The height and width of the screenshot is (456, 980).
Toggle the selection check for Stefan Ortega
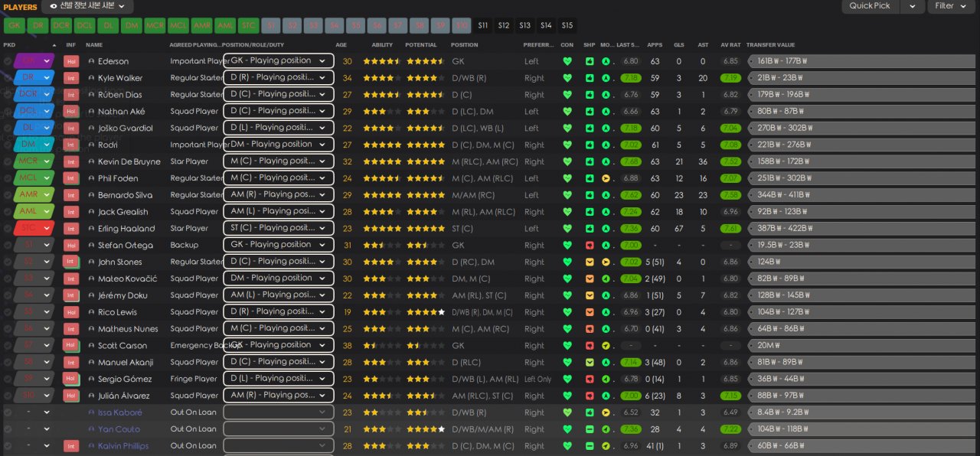8,246
